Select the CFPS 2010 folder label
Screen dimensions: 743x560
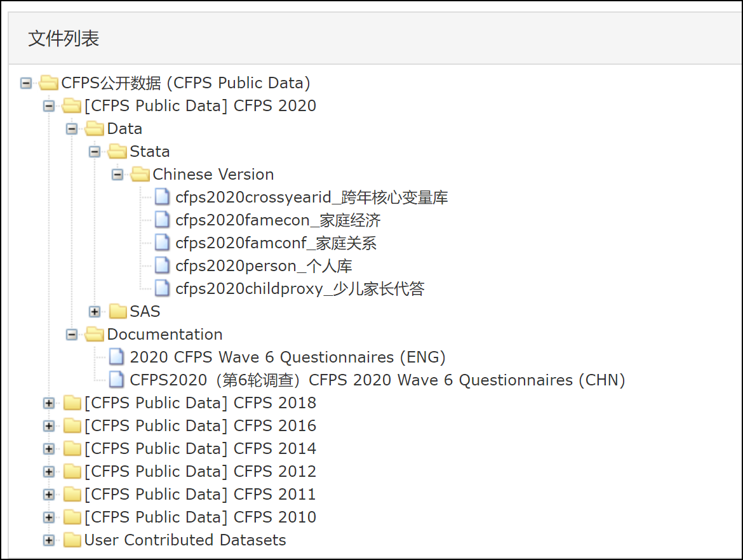point(200,517)
